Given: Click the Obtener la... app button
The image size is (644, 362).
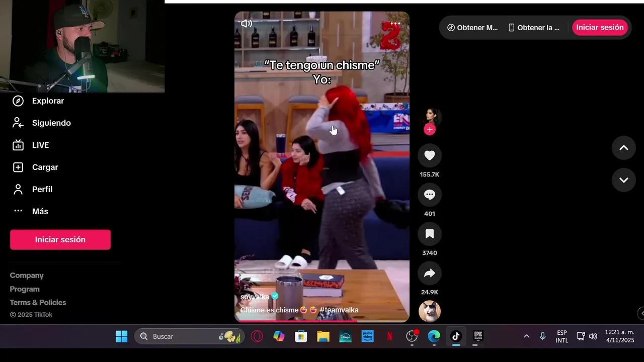Looking at the screenshot, I should [x=534, y=28].
